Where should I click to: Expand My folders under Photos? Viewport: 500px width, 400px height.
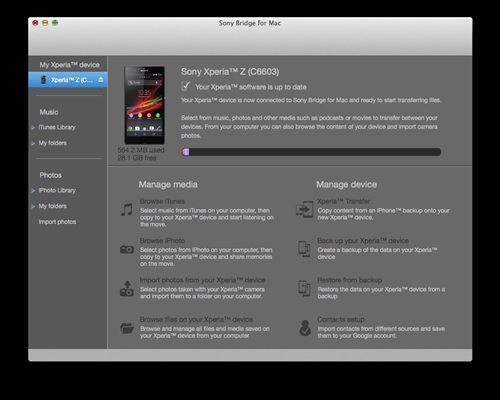pyautogui.click(x=33, y=206)
